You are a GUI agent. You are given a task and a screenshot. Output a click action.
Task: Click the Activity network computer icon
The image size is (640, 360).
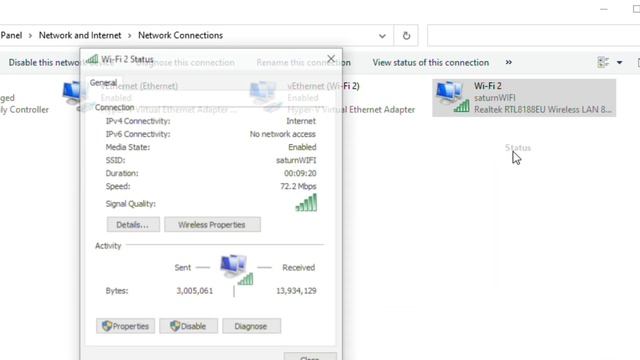coord(236,269)
